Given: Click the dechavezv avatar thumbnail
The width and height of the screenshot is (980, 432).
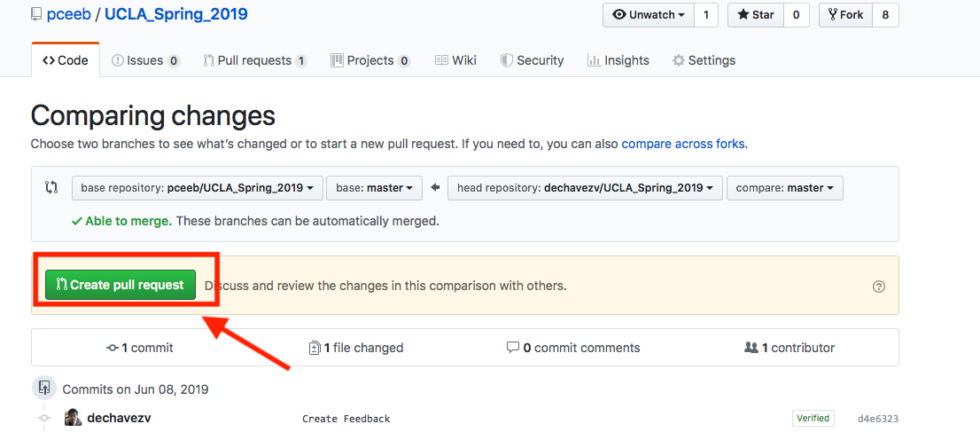Looking at the screenshot, I should 74,418.
